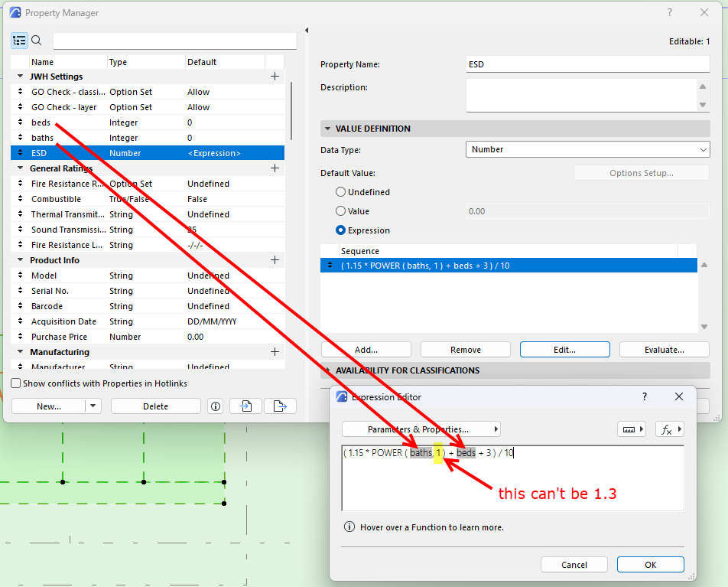
Task: Select the beds property row
Action: point(148,122)
